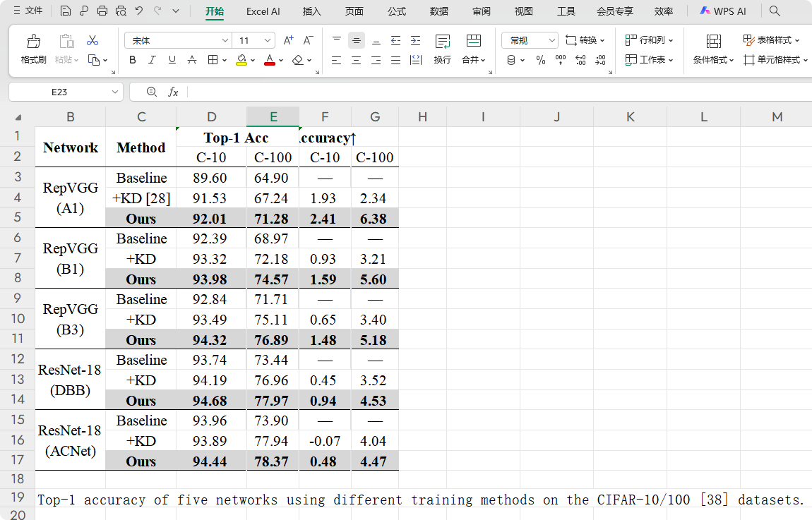The height and width of the screenshot is (520, 812).
Task: Click distributed alignment icon
Action: click(415, 60)
